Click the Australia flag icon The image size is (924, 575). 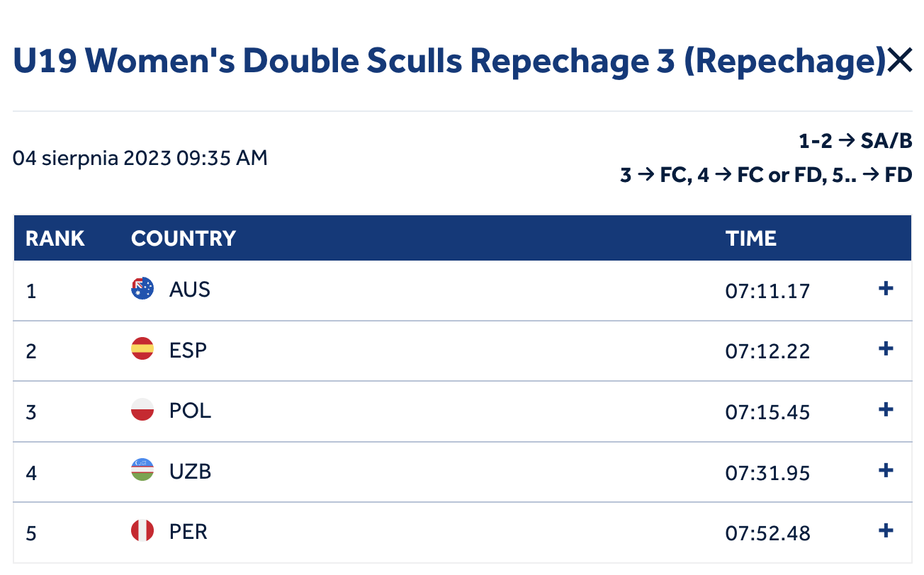pyautogui.click(x=142, y=289)
